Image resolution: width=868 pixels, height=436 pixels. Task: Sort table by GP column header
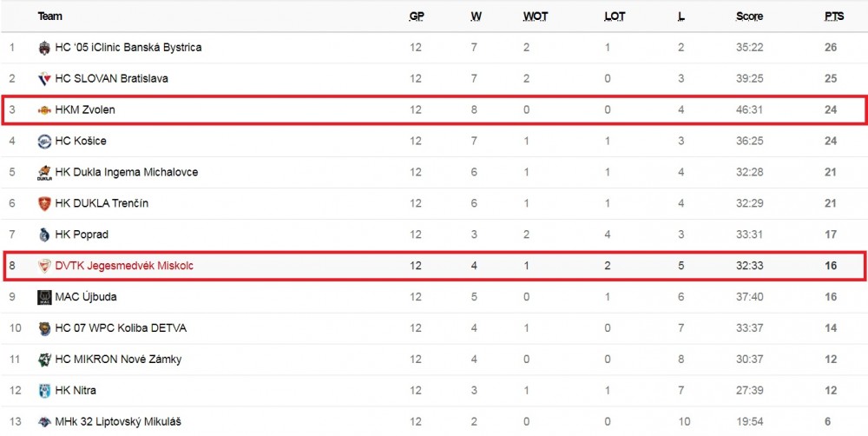click(417, 17)
